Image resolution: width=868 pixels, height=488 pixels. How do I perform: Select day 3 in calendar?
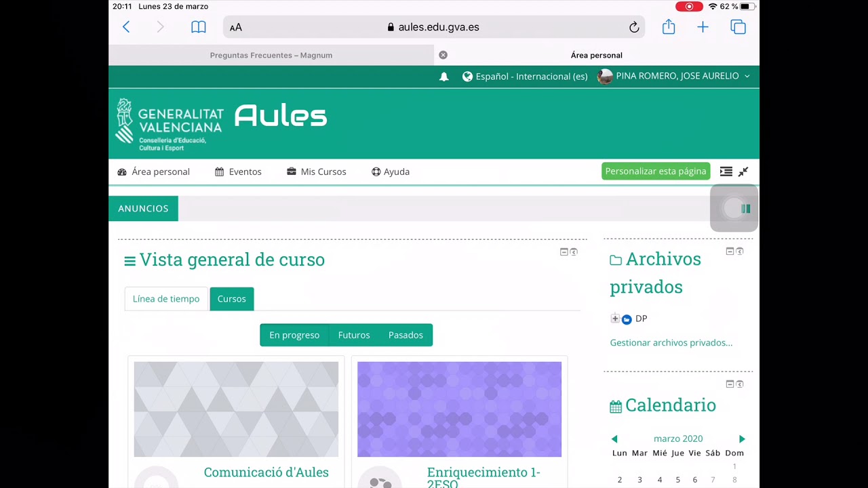click(x=639, y=480)
